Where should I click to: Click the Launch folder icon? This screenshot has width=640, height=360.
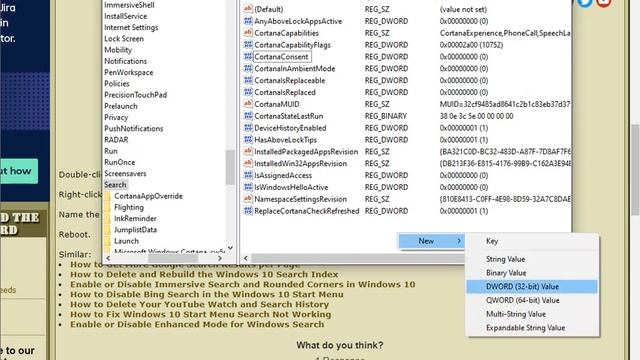tap(107, 241)
